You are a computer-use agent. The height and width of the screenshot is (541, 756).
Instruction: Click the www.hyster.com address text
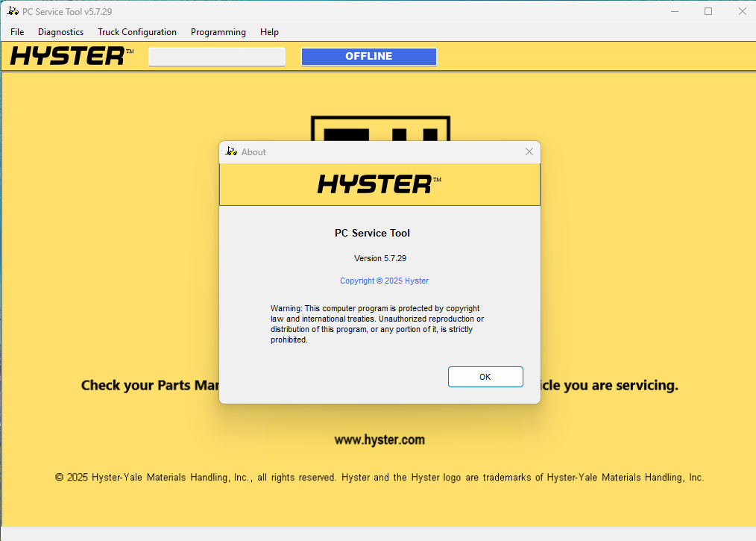click(x=379, y=440)
